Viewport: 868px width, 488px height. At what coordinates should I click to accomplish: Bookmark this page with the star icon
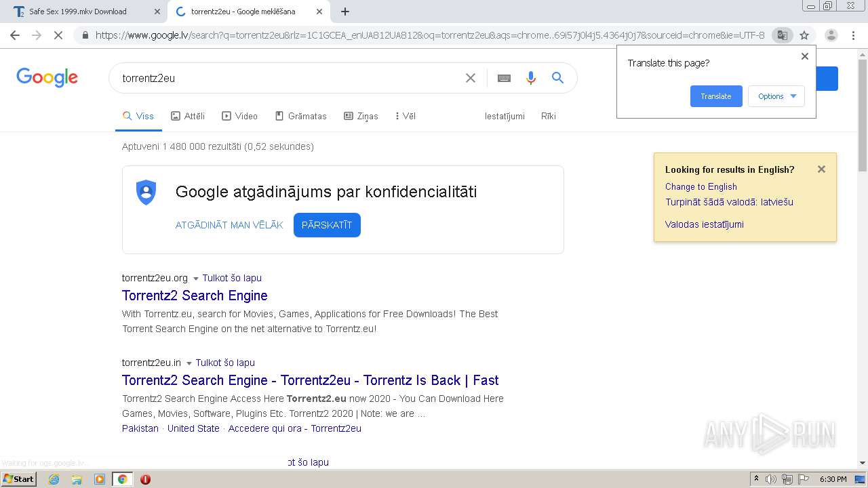click(804, 35)
